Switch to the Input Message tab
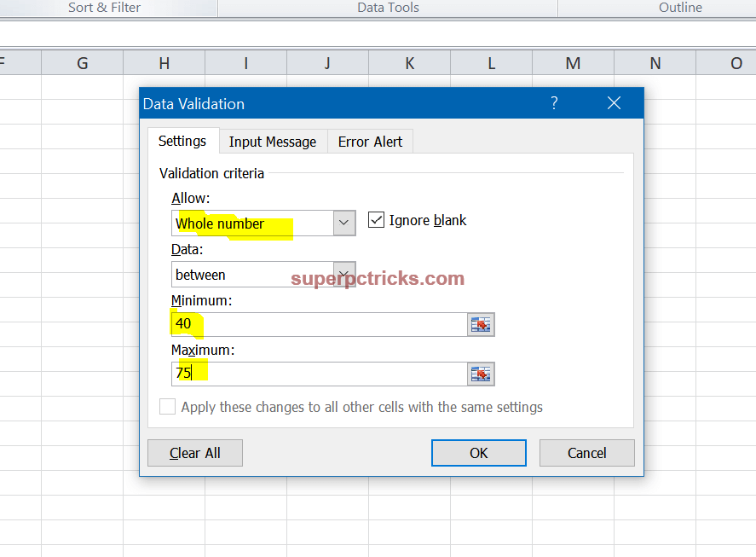This screenshot has width=756, height=557. pyautogui.click(x=273, y=141)
